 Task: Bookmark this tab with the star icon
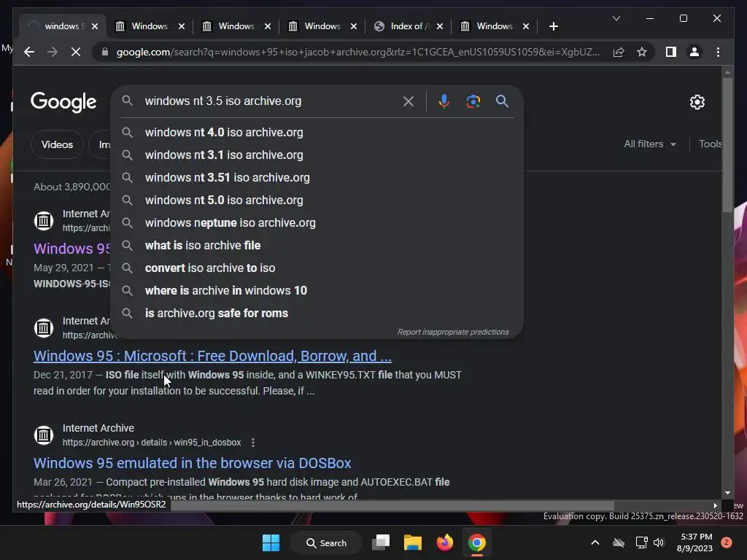click(x=642, y=52)
